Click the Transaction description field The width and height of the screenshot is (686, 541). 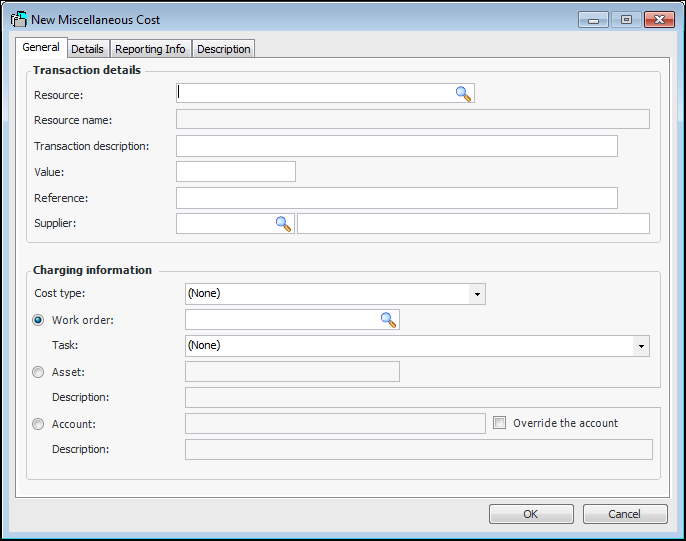click(397, 146)
